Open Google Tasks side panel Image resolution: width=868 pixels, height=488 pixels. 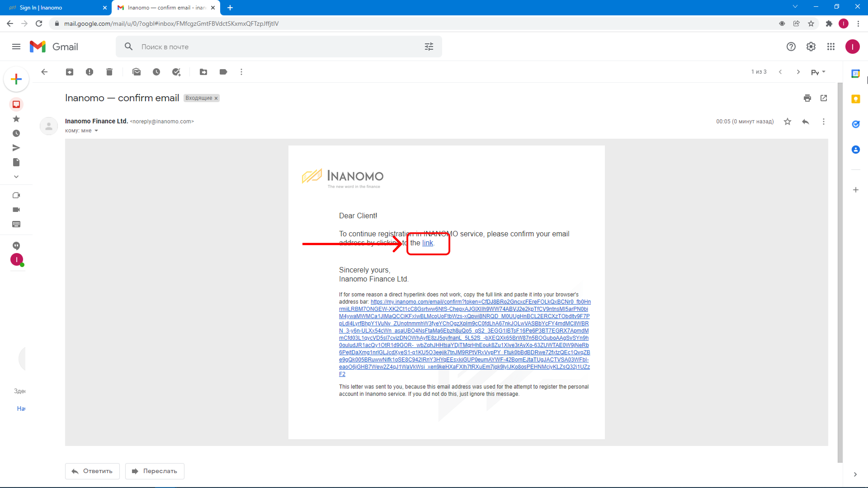(x=856, y=124)
